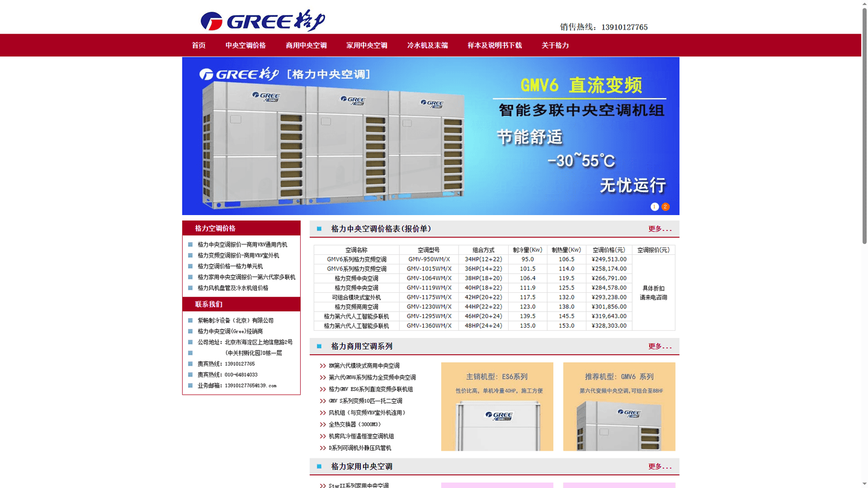The image size is (868, 488).
Task: Click 48HP(24+24) table cell
Action: coord(483,326)
